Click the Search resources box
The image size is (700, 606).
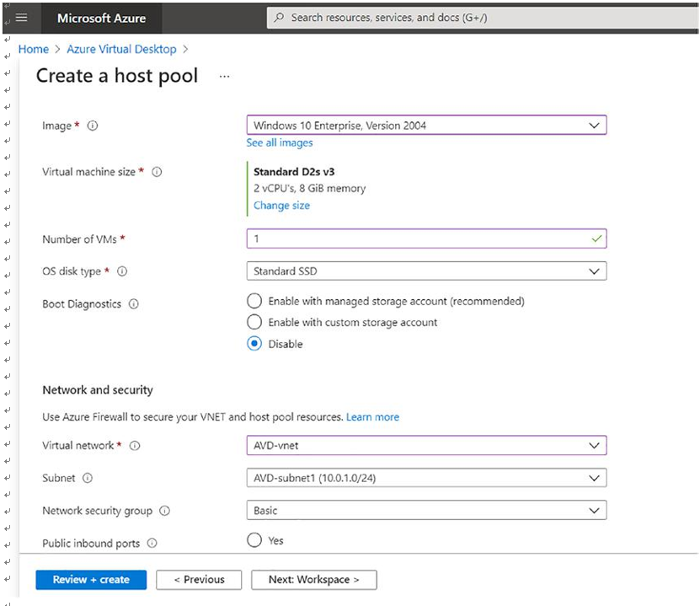(x=482, y=18)
